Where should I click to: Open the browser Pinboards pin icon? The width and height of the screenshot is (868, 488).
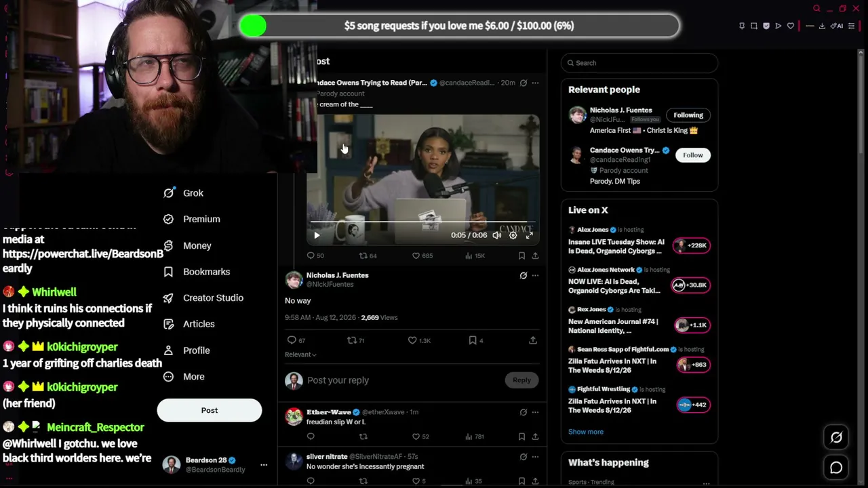[x=742, y=26]
